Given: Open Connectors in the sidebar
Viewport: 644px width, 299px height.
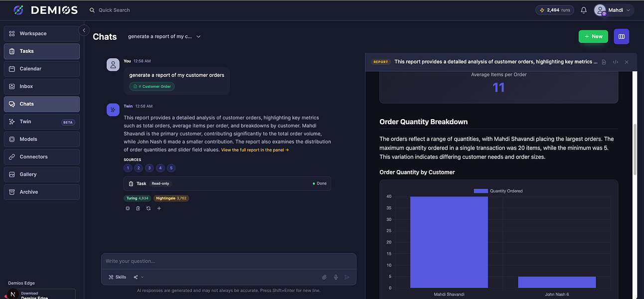Looking at the screenshot, I should (42, 156).
